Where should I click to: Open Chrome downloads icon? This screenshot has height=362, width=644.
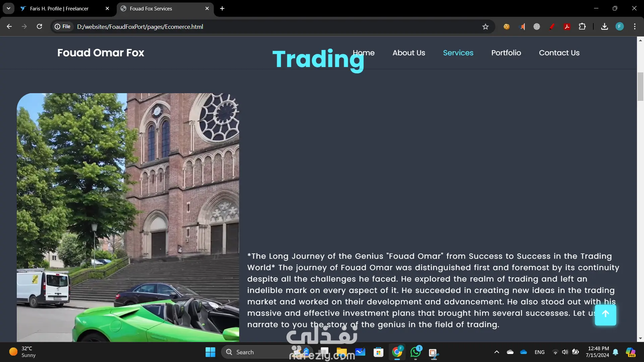[604, 26]
